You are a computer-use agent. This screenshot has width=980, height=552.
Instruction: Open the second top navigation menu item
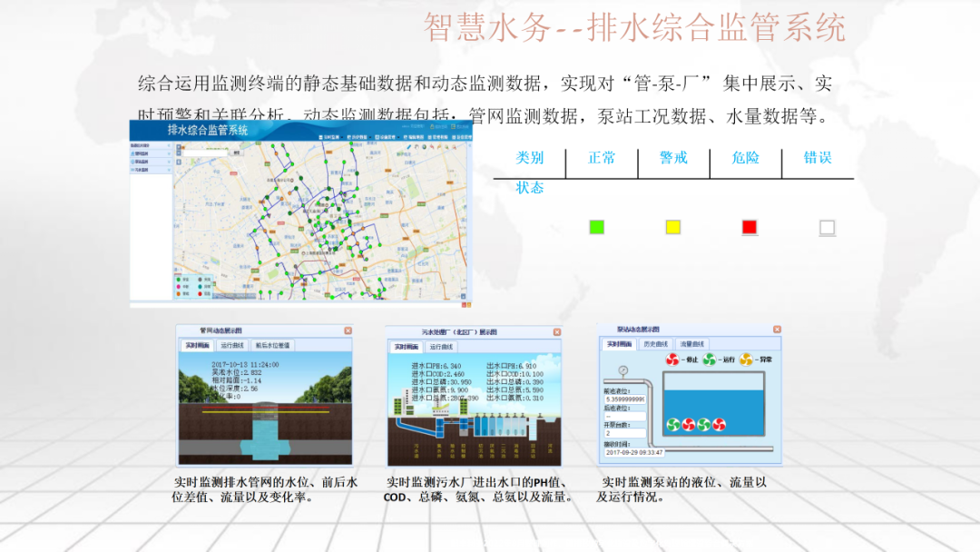coord(359,137)
